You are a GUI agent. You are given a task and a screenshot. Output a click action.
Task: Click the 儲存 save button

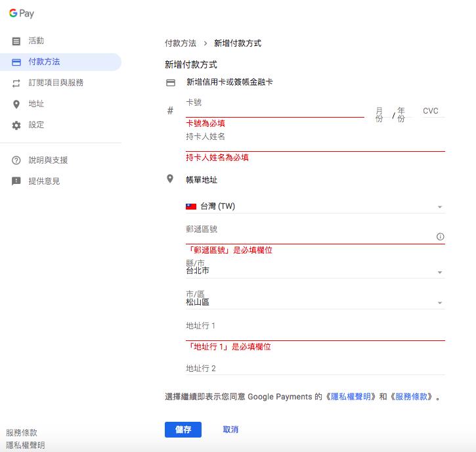(x=183, y=430)
